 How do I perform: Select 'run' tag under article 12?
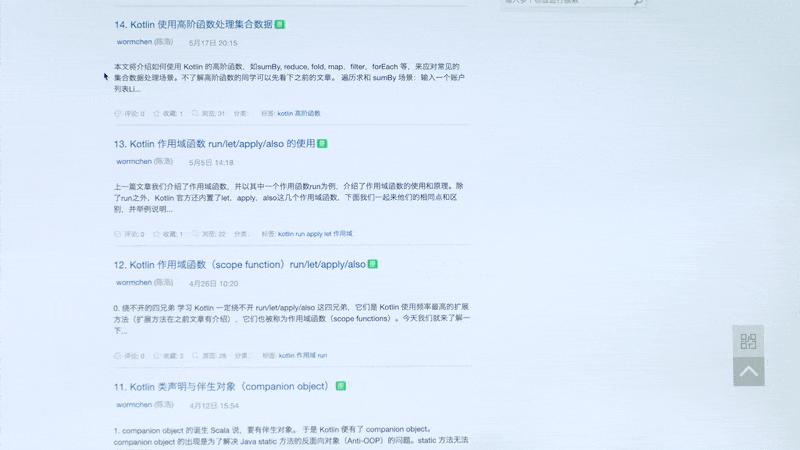322,355
